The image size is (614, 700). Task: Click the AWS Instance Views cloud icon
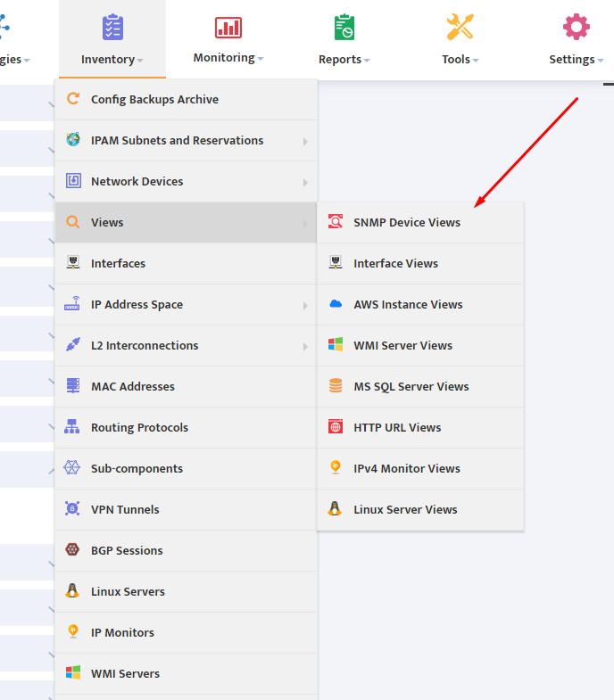(x=336, y=303)
